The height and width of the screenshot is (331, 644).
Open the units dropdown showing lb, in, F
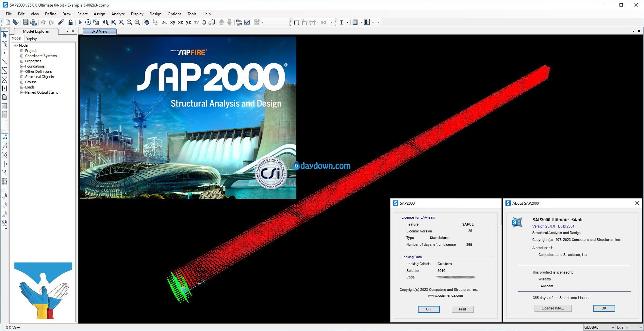[x=629, y=327]
